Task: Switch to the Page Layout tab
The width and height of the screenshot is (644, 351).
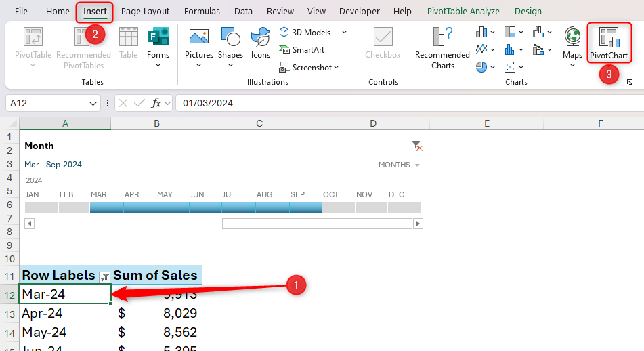Action: (145, 12)
